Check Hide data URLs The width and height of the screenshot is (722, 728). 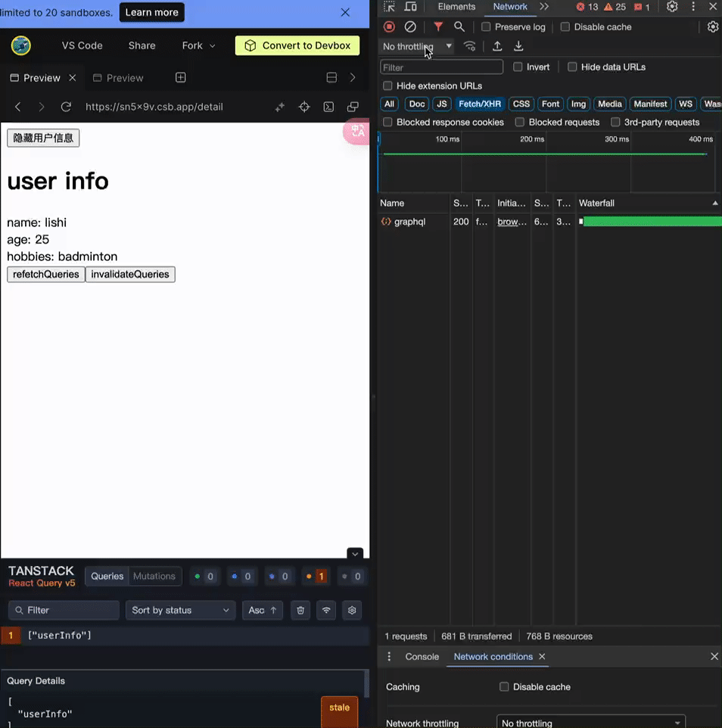[x=572, y=67]
